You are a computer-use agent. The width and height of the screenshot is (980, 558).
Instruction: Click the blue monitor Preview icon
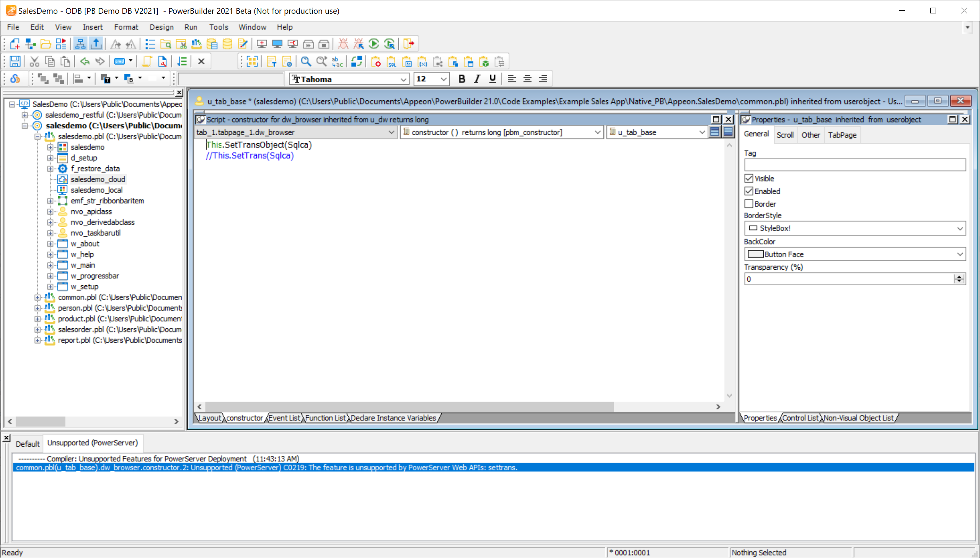pyautogui.click(x=277, y=44)
